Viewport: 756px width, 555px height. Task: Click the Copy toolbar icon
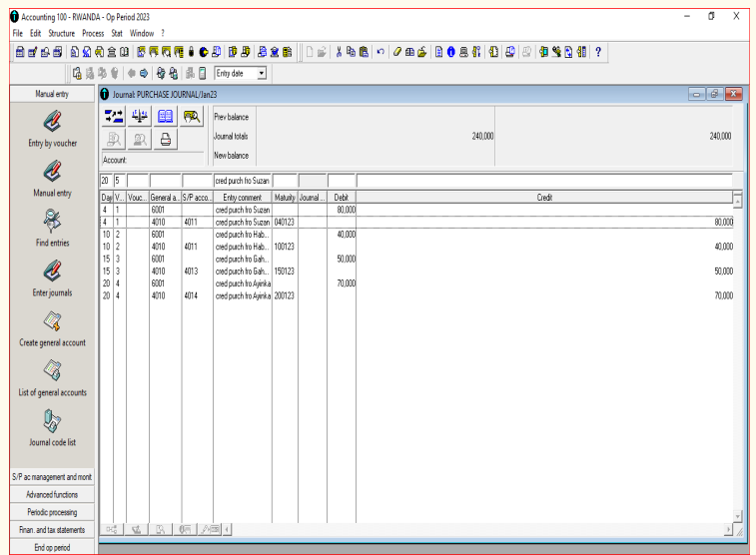(x=351, y=52)
